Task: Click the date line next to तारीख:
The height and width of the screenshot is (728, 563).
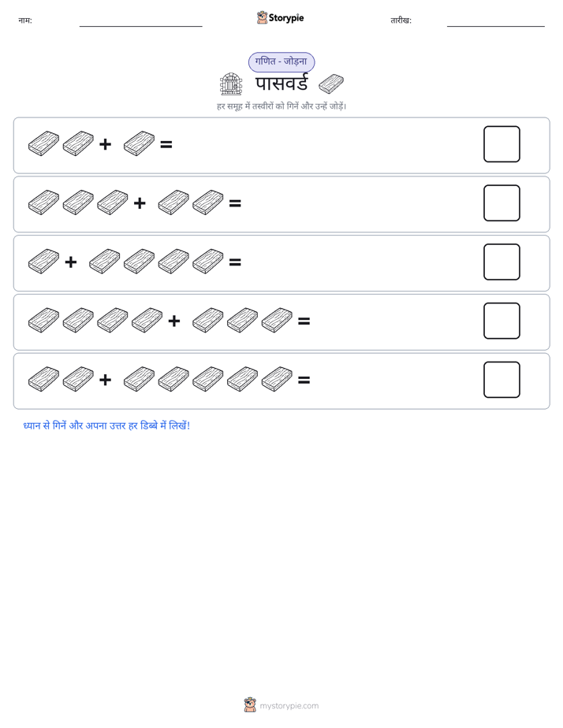Action: point(496,25)
